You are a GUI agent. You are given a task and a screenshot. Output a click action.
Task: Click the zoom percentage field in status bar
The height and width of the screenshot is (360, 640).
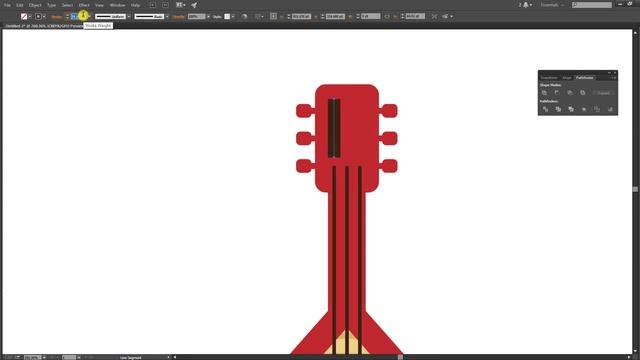(33, 358)
